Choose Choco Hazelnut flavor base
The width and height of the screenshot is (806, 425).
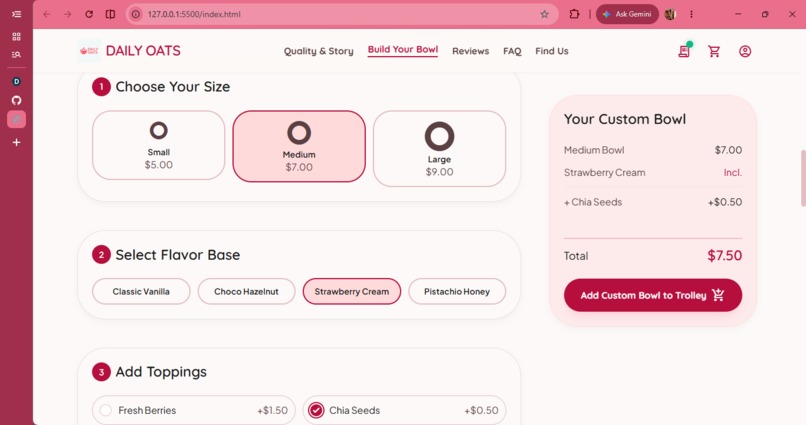[x=246, y=291]
